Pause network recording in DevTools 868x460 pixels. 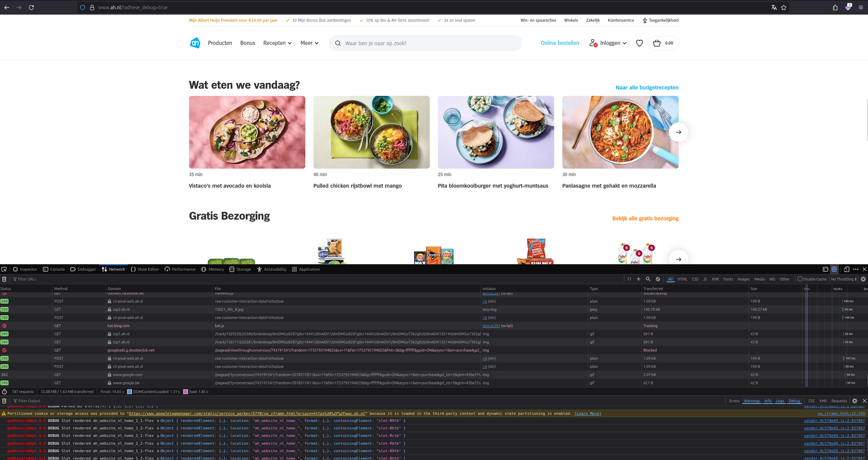pos(629,279)
